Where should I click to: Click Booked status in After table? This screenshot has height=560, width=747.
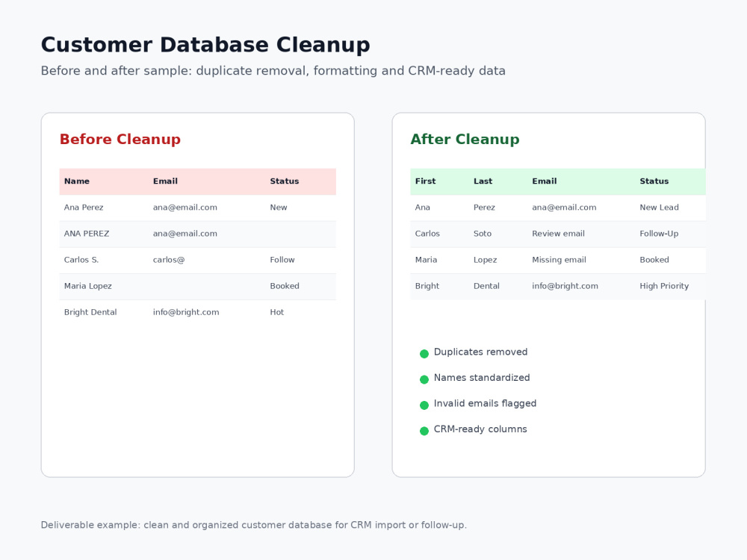pos(654,260)
